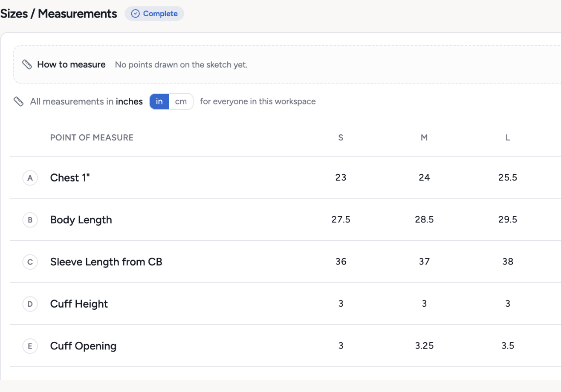The image size is (561, 392).
Task: Select Cuff Height size M value
Action: pyautogui.click(x=424, y=304)
